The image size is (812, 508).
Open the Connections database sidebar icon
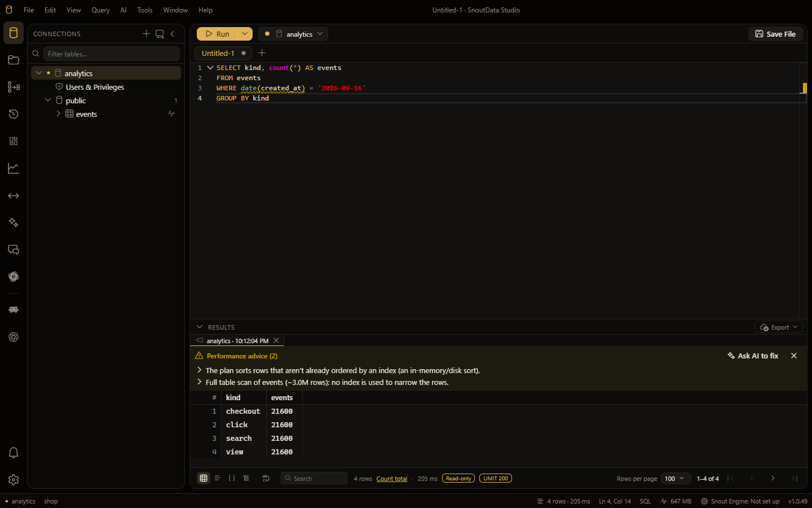click(x=14, y=33)
